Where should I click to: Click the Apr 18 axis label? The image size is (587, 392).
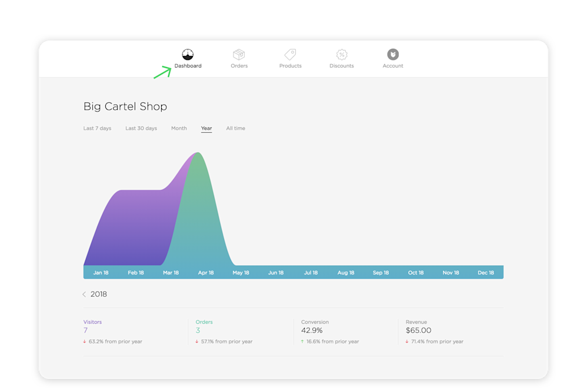[x=206, y=273]
